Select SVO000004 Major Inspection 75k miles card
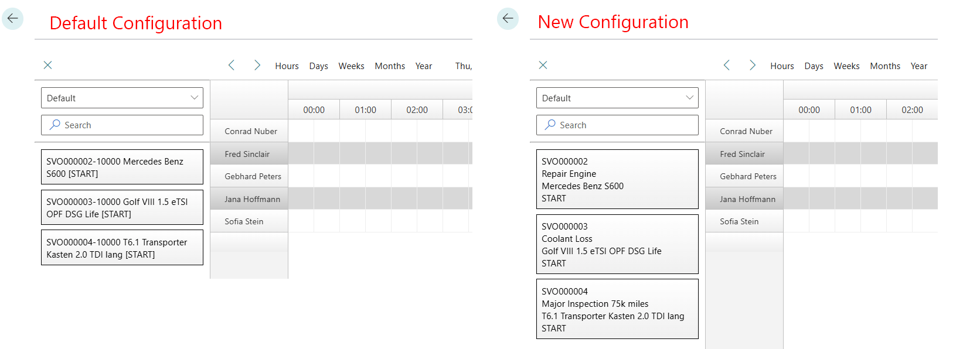 pos(617,309)
